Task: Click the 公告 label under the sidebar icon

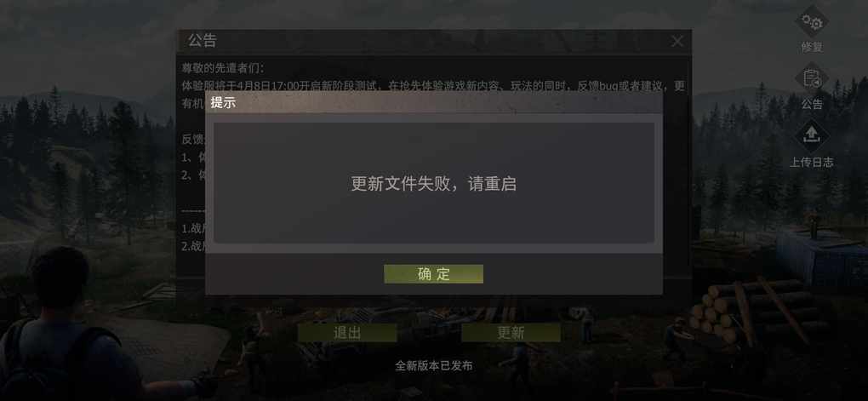Action: coord(812,104)
